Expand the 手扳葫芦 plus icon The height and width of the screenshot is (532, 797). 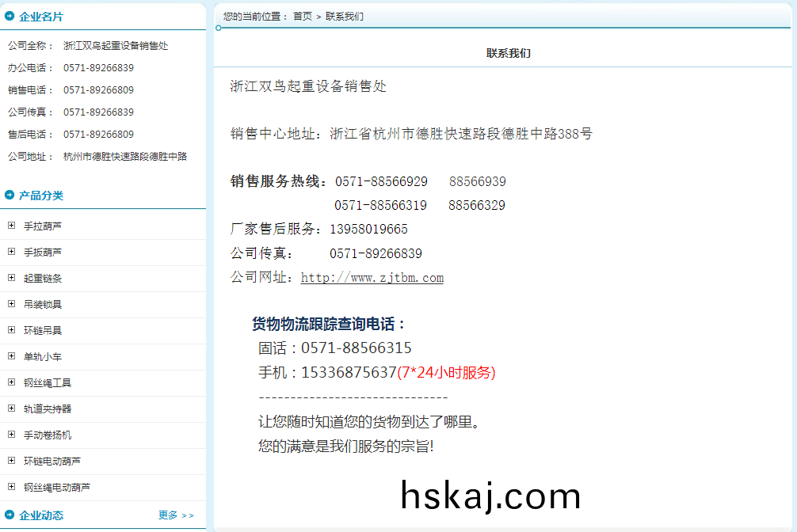pyautogui.click(x=11, y=252)
